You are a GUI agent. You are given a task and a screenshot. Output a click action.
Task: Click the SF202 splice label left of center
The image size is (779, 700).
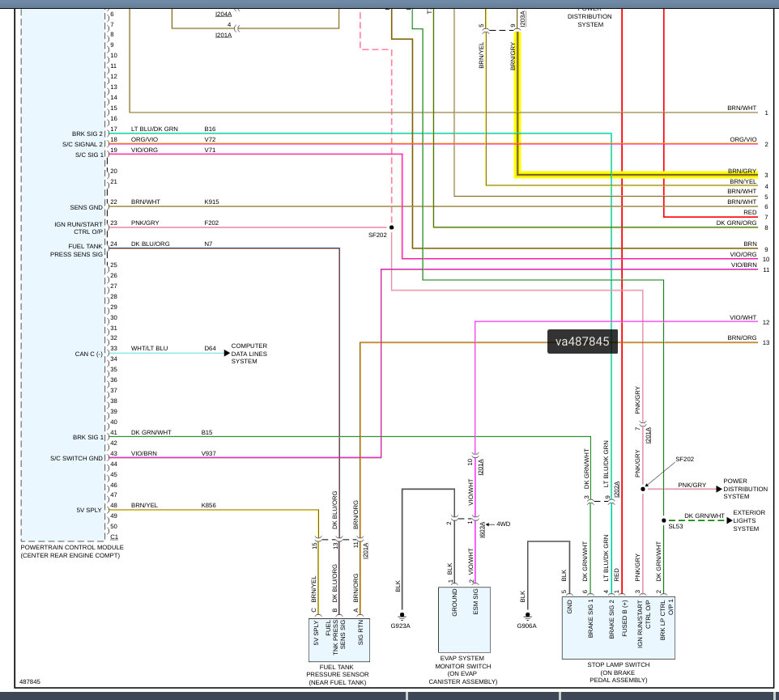(x=377, y=235)
